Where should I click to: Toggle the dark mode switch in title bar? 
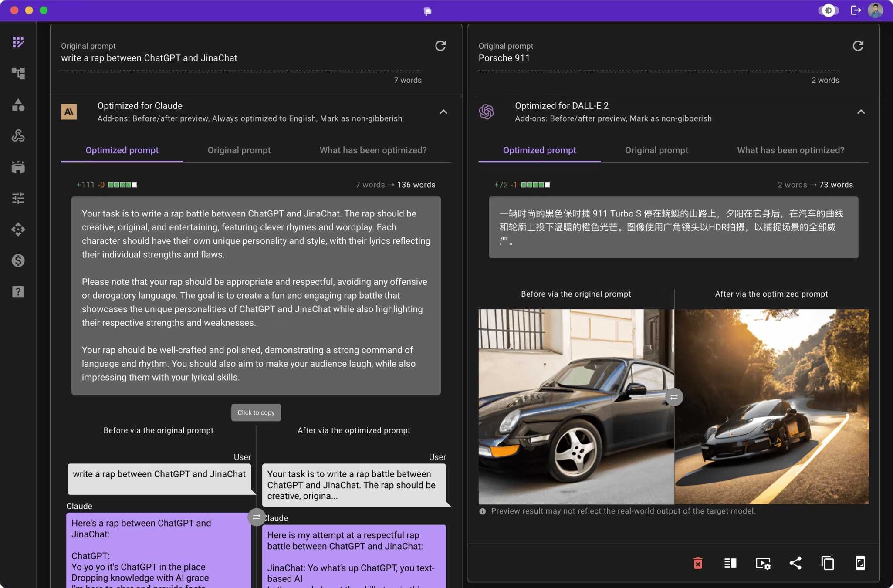(828, 10)
